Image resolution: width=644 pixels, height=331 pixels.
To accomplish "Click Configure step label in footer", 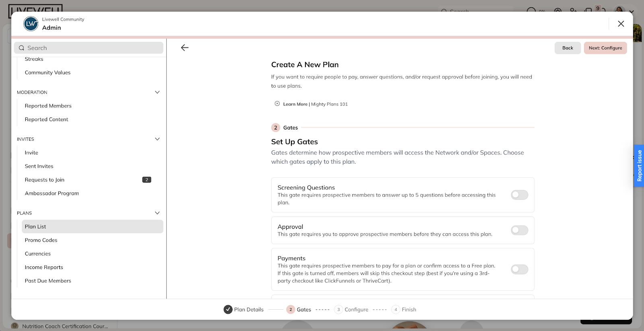I will coord(356,310).
